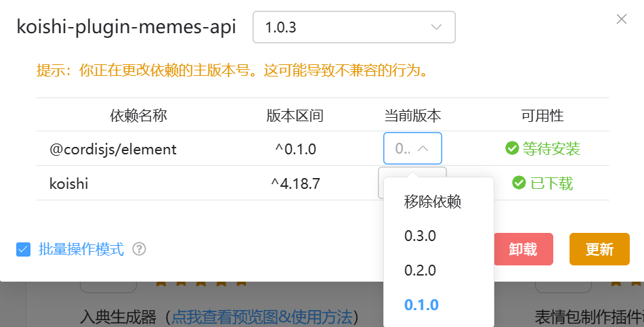The width and height of the screenshot is (644, 327).
Task: Close the plugin dependency dialog
Action: [621, 20]
